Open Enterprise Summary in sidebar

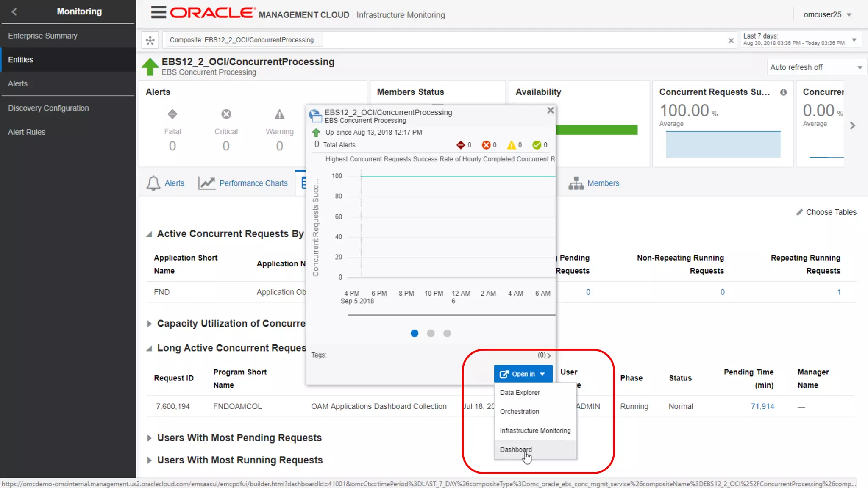click(68, 36)
